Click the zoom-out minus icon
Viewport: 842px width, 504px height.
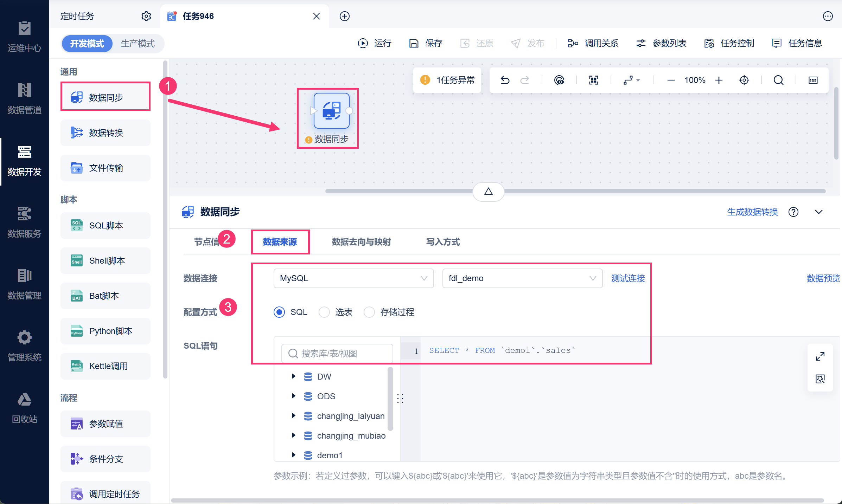(x=671, y=80)
